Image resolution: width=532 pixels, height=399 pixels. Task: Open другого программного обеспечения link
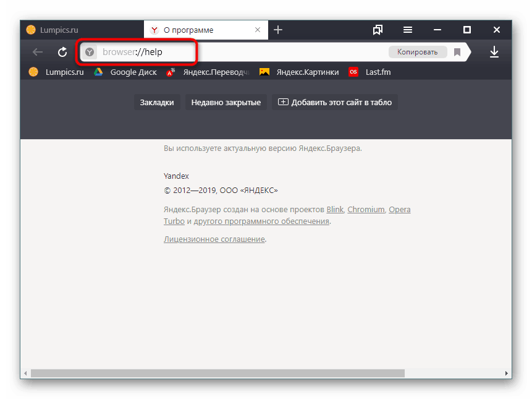point(261,221)
